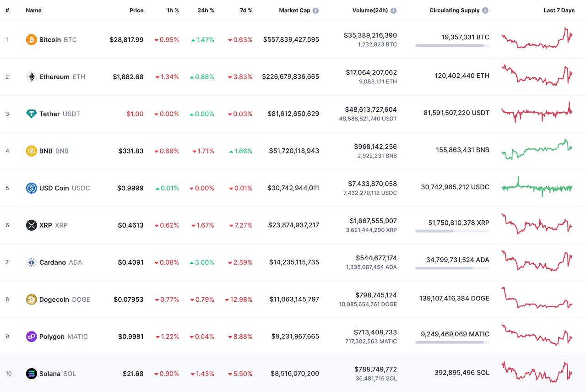Open Ethereum's 24h volume amount link
Image resolution: width=586 pixels, height=392 pixels.
tap(371, 72)
